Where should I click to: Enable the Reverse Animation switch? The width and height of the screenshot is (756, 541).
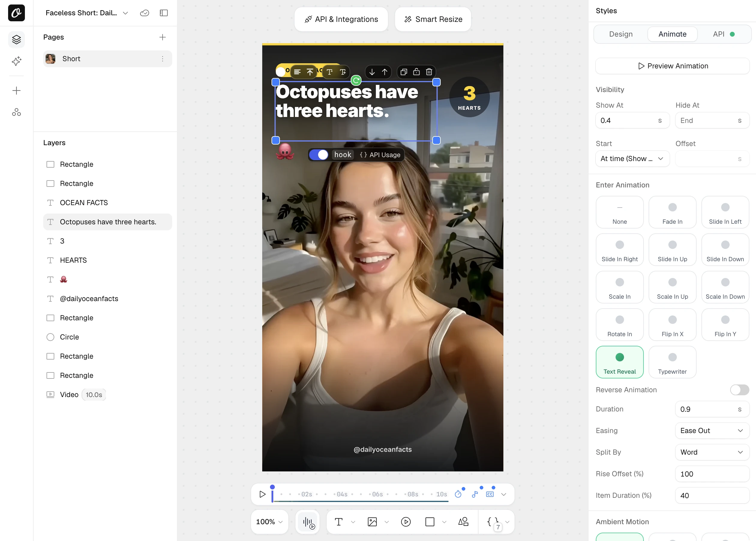click(739, 390)
